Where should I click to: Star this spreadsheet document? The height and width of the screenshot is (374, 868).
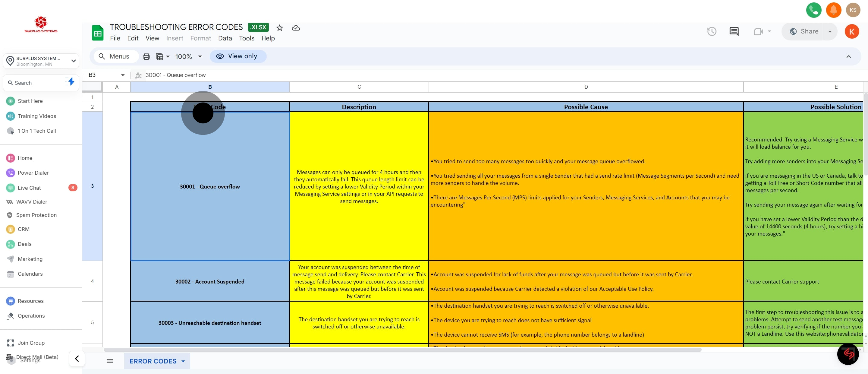[x=279, y=28]
